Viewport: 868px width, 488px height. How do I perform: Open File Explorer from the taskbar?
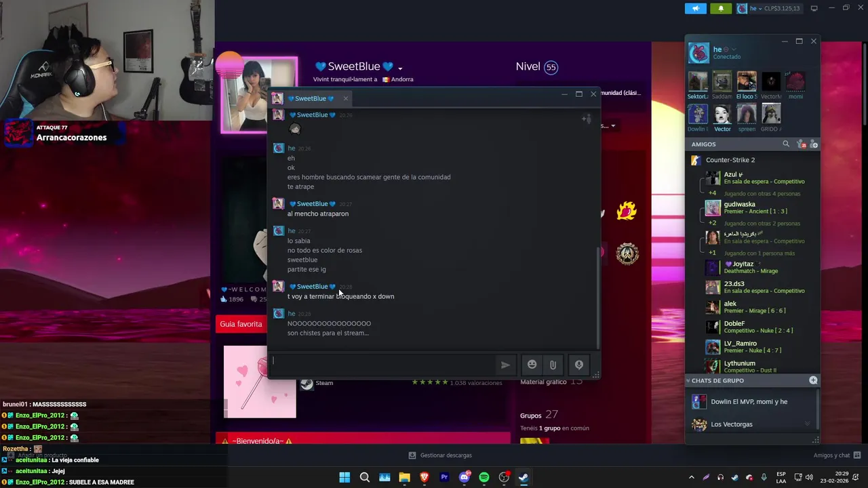404,477
